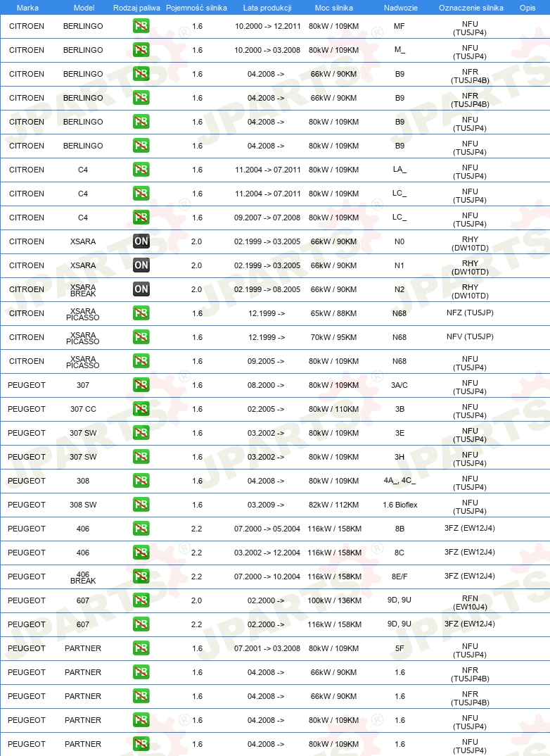Click the engine code NFZ (TU5JP)
Viewport: 550px width, 756px height.
[470, 313]
